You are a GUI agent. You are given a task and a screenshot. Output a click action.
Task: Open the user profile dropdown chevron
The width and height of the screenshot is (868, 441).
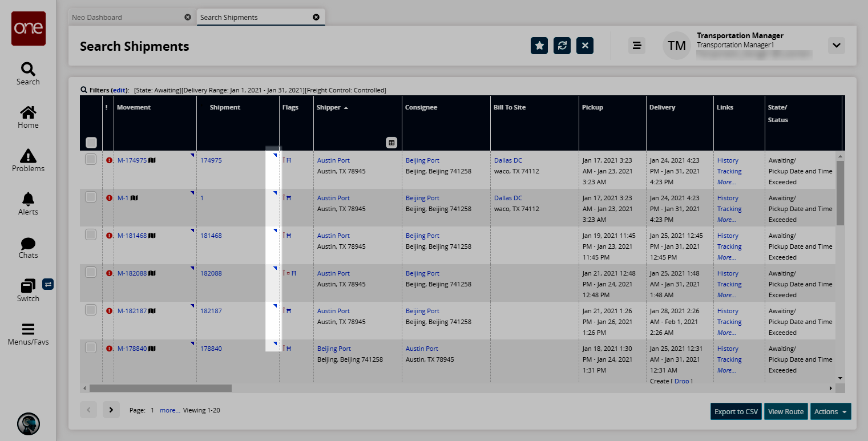[836, 46]
